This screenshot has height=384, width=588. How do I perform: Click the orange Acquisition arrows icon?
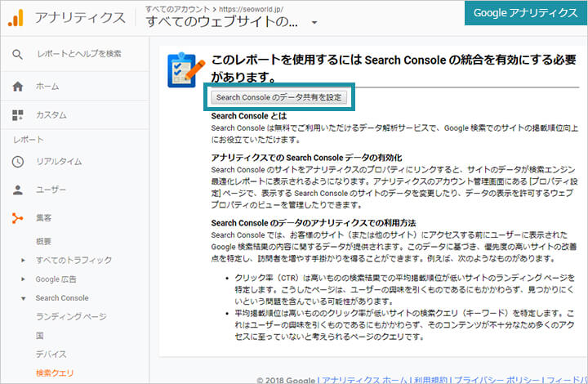coord(17,218)
